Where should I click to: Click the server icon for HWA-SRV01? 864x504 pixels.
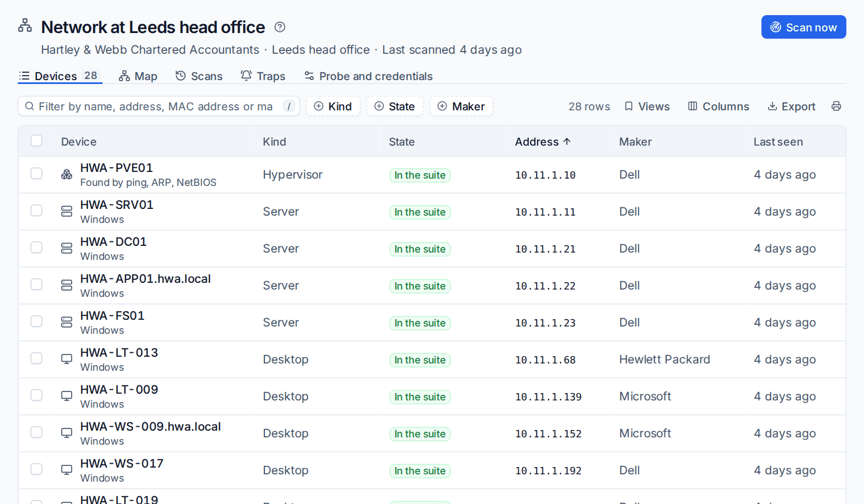[x=67, y=212]
